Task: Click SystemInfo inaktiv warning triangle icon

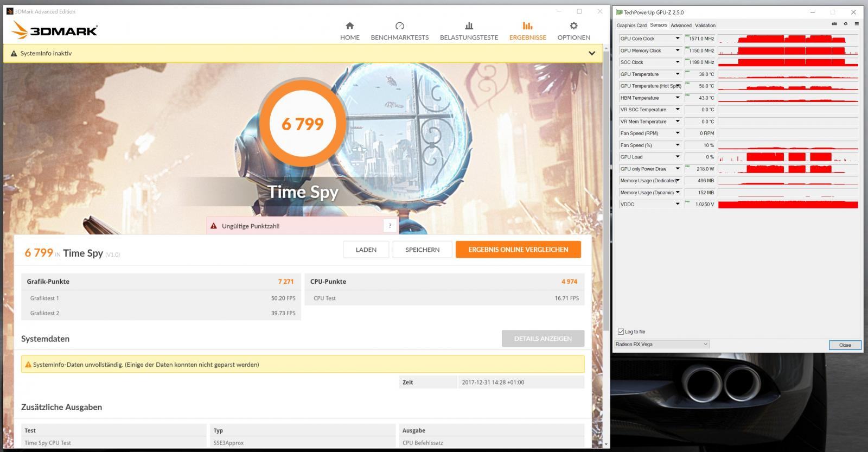Action: click(x=14, y=54)
